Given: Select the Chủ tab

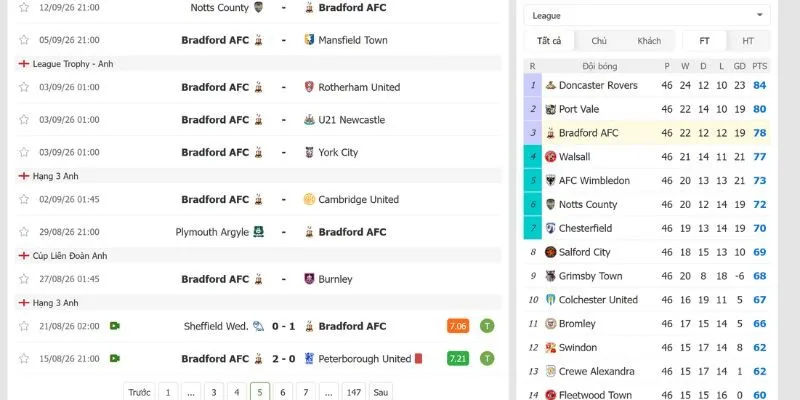Looking at the screenshot, I should coord(599,41).
